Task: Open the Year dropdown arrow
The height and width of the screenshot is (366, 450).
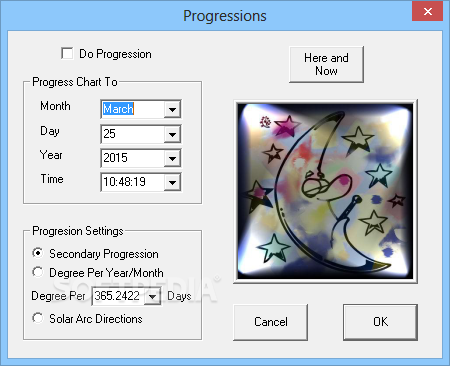Action: (x=172, y=158)
